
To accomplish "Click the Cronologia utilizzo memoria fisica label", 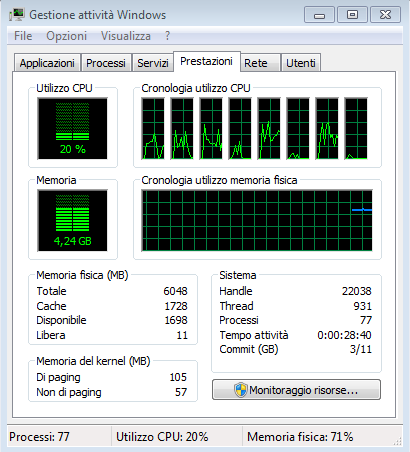I will click(x=219, y=180).
